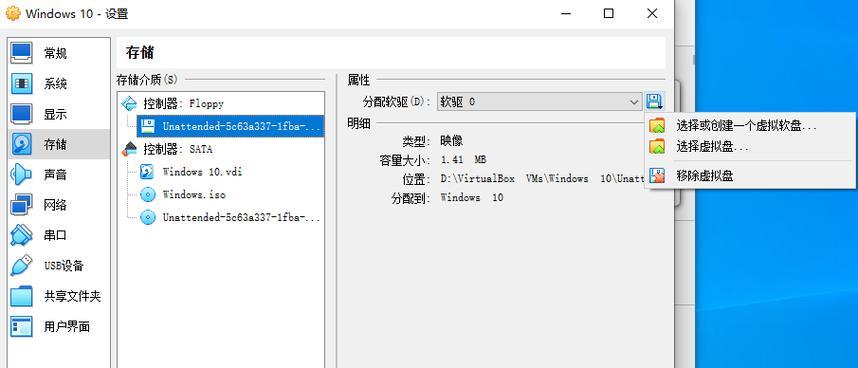Viewport: 858px width, 368px height.
Task: Open the 用户界面 settings label
Action: [x=67, y=327]
